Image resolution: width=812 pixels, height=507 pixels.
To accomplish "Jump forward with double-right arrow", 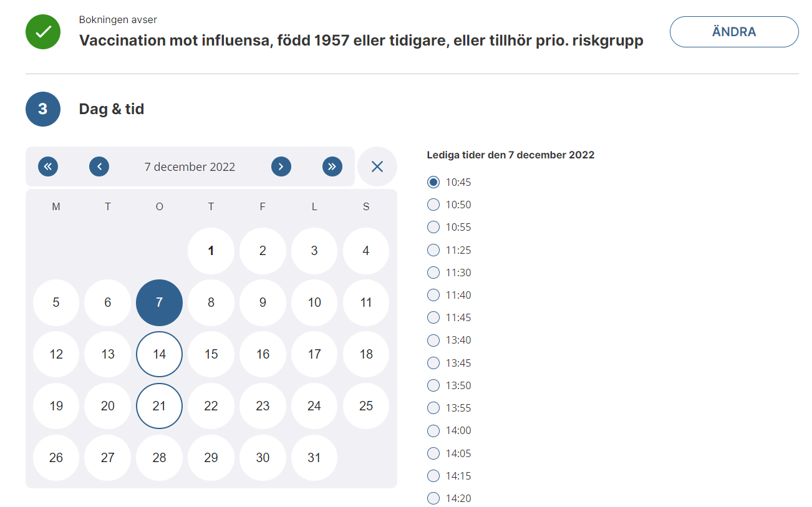I will [332, 167].
